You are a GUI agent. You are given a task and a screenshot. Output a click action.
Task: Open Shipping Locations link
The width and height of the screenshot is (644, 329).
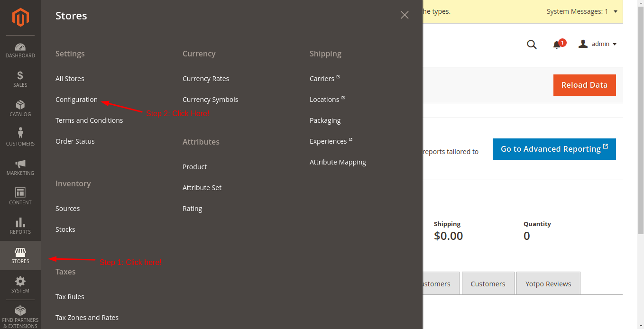(x=327, y=100)
